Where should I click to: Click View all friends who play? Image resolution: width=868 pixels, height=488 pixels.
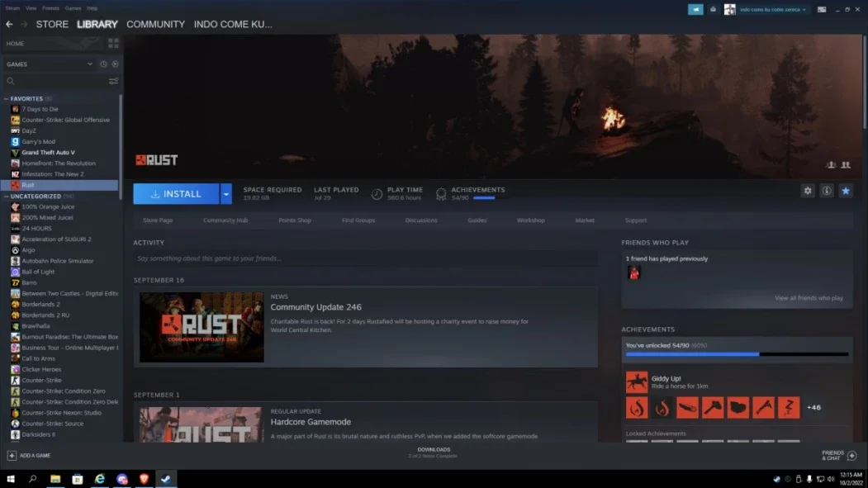point(809,298)
